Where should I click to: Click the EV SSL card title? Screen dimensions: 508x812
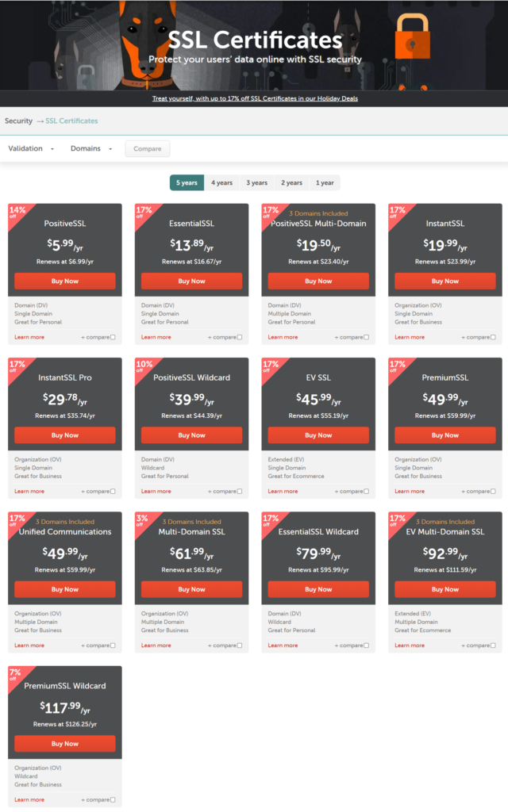(x=318, y=378)
